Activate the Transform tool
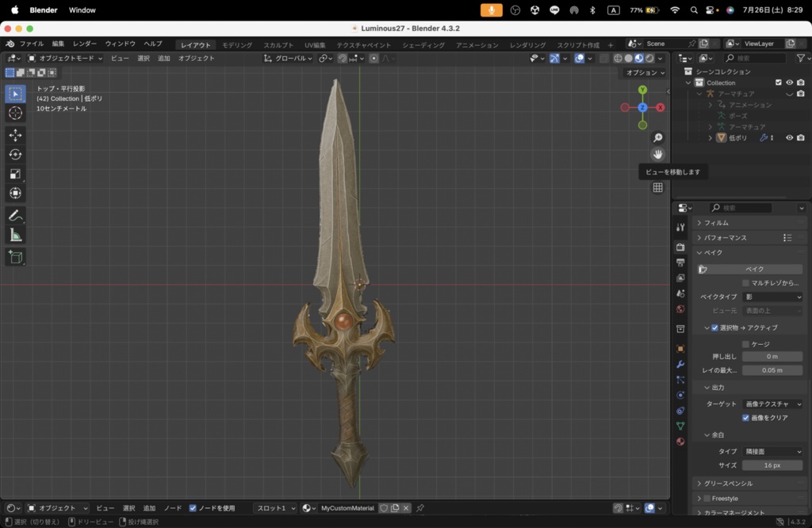The image size is (812, 528). [x=15, y=193]
